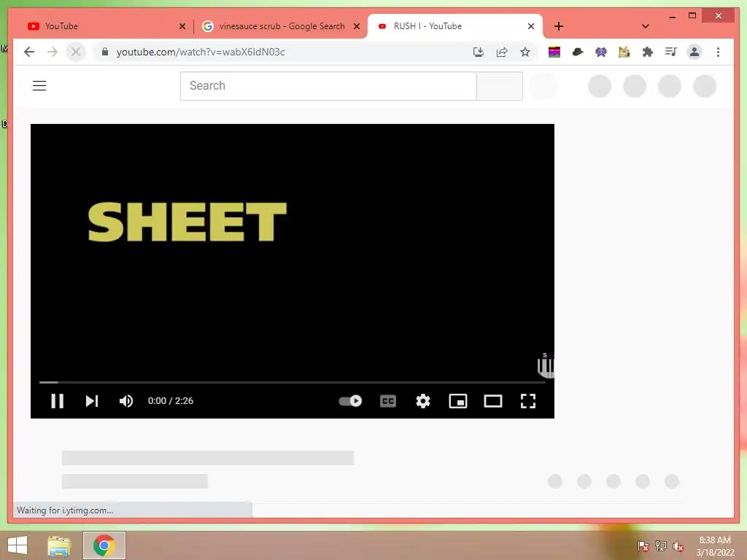Viewport: 747px width, 560px height.
Task: Click the video time display 0:00 / 2:26
Action: click(171, 401)
